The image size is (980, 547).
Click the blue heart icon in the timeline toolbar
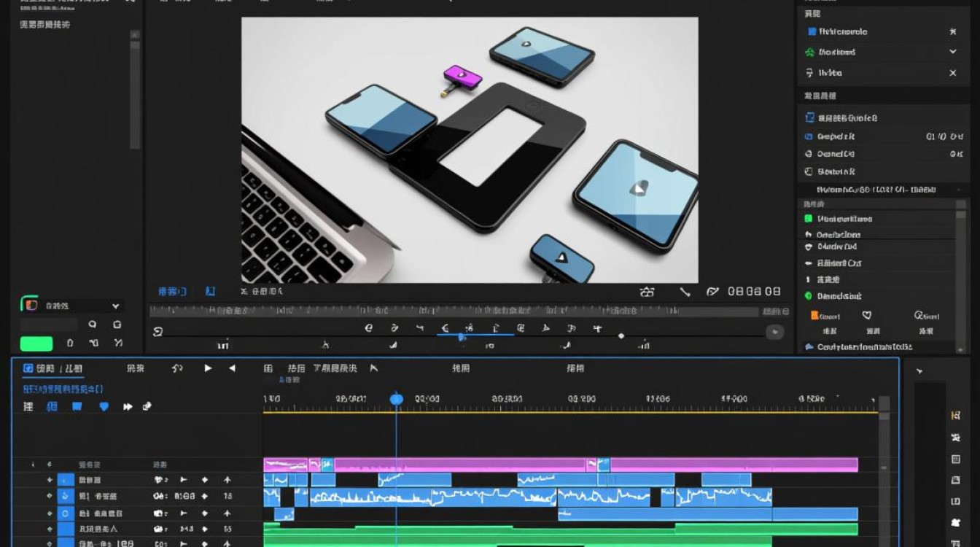[x=104, y=406]
